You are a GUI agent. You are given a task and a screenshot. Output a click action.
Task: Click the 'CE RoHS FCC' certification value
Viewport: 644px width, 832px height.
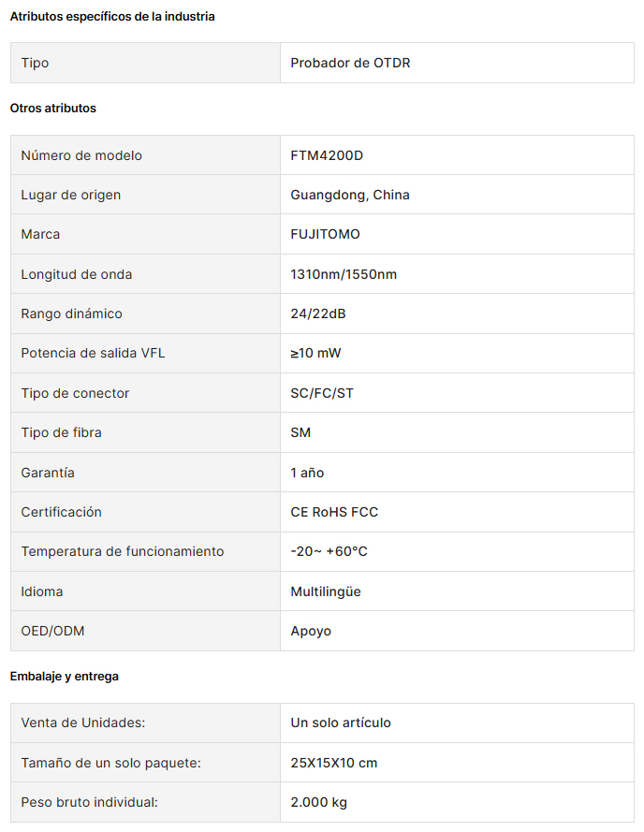click(334, 512)
